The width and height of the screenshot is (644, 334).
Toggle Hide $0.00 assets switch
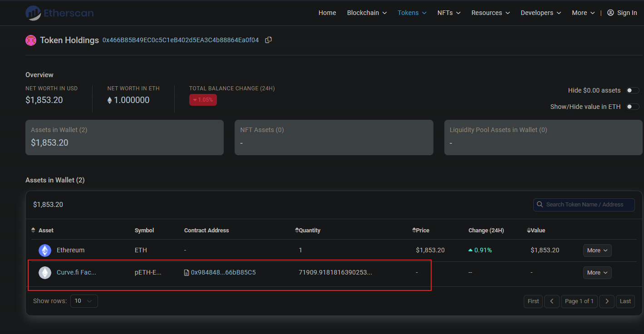pyautogui.click(x=633, y=90)
